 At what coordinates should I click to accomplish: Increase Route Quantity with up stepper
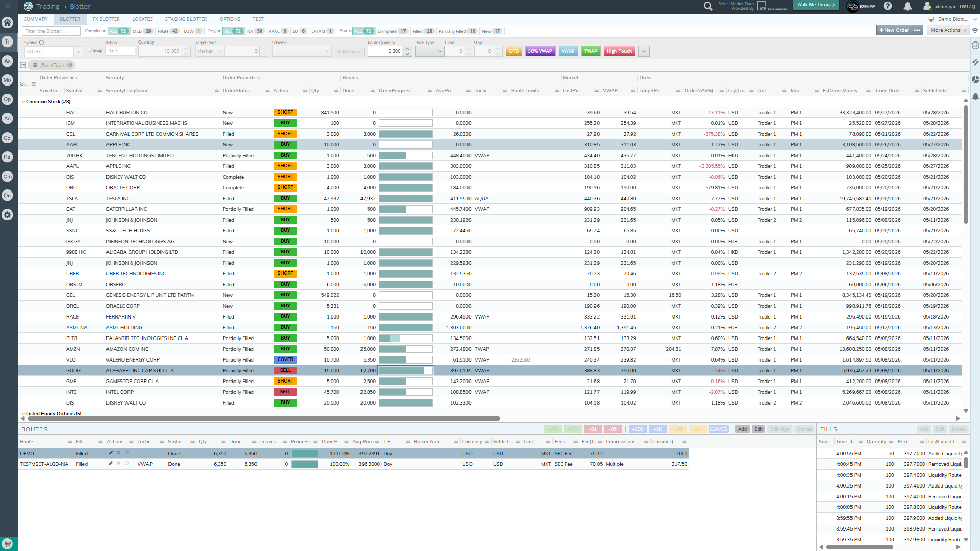408,49
